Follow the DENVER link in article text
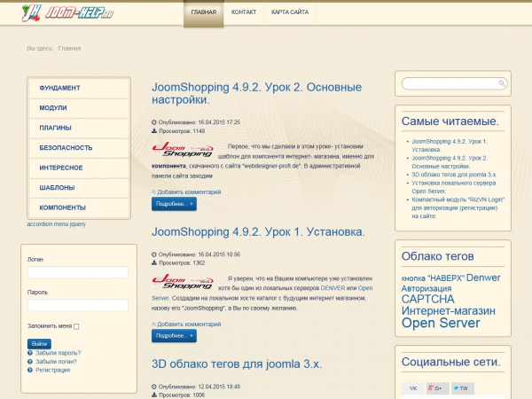This screenshot has height=399, width=532. [332, 288]
